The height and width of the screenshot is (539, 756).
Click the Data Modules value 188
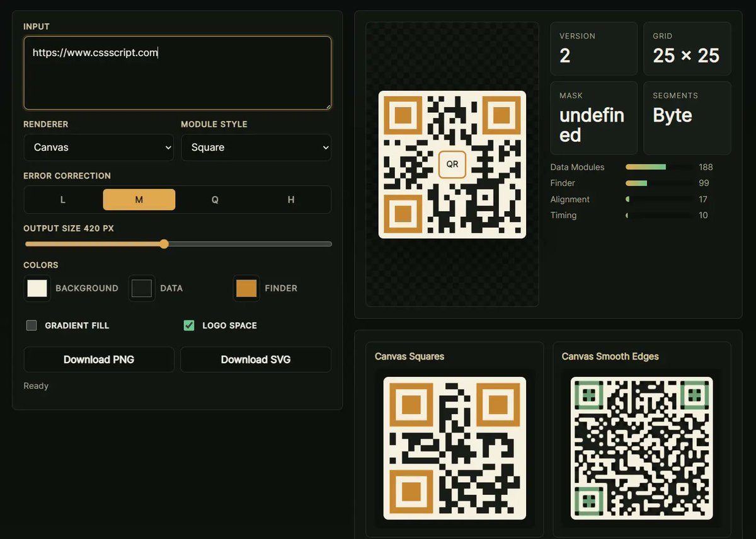[706, 167]
